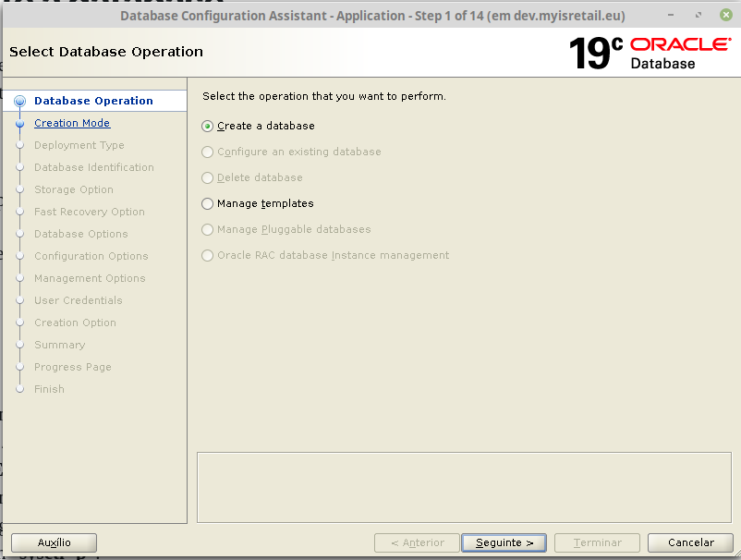Click the empty message text area

point(464,488)
